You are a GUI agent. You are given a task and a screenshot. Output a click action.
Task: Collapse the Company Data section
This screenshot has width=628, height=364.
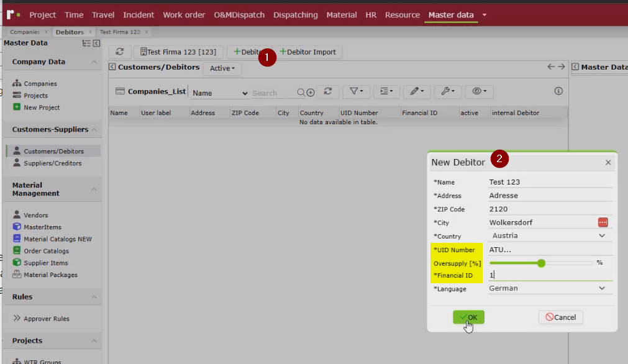(94, 61)
